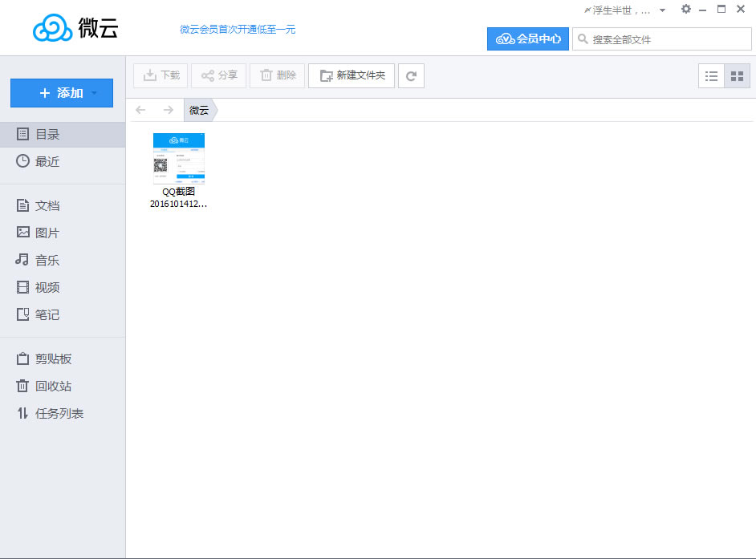756x559 pixels.
Task: Open the 剪贴板 (Clipboard) panel
Action: click(50, 358)
